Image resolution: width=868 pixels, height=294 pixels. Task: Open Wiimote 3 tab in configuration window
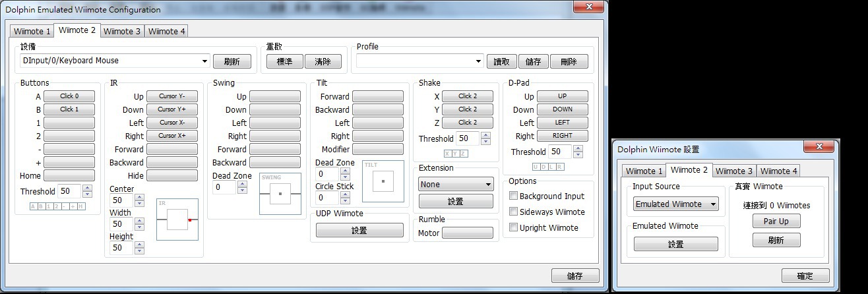122,31
